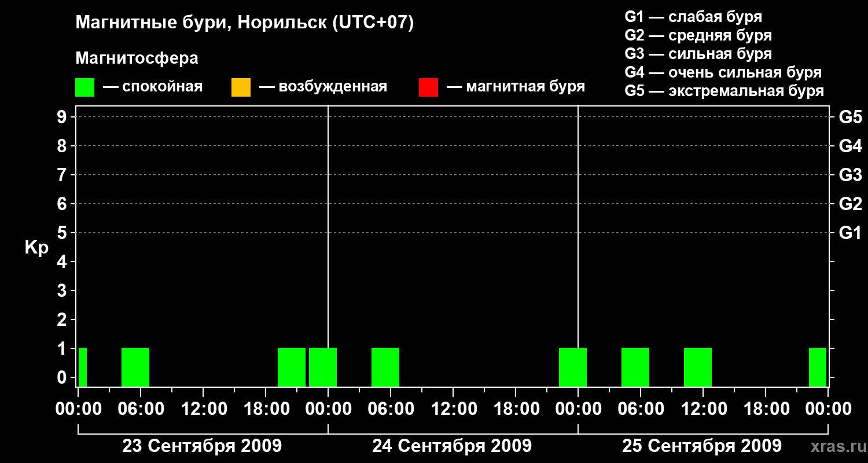Click the 'G3 — сильная буря' legend line
The image size is (868, 463).
pyautogui.click(x=698, y=54)
